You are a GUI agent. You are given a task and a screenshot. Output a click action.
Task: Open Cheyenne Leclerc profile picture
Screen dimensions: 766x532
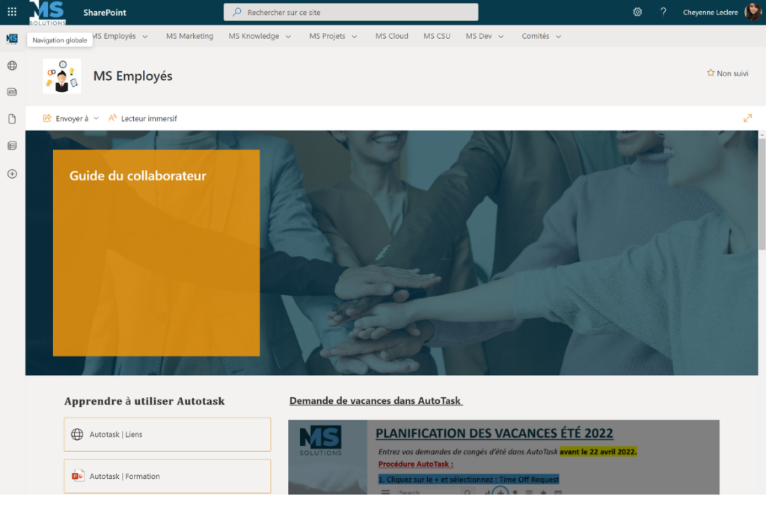[x=753, y=12]
